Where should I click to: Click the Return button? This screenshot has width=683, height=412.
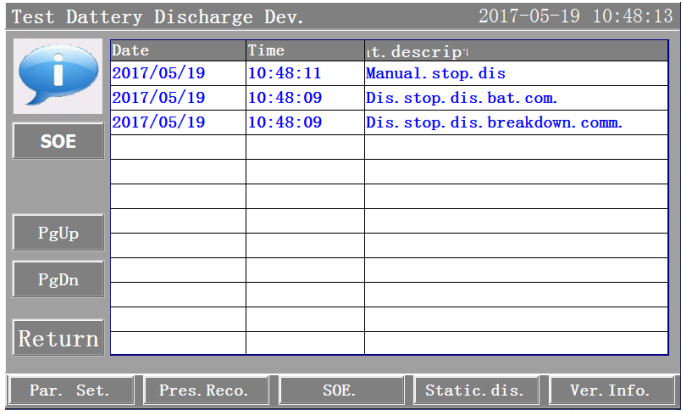click(x=58, y=338)
